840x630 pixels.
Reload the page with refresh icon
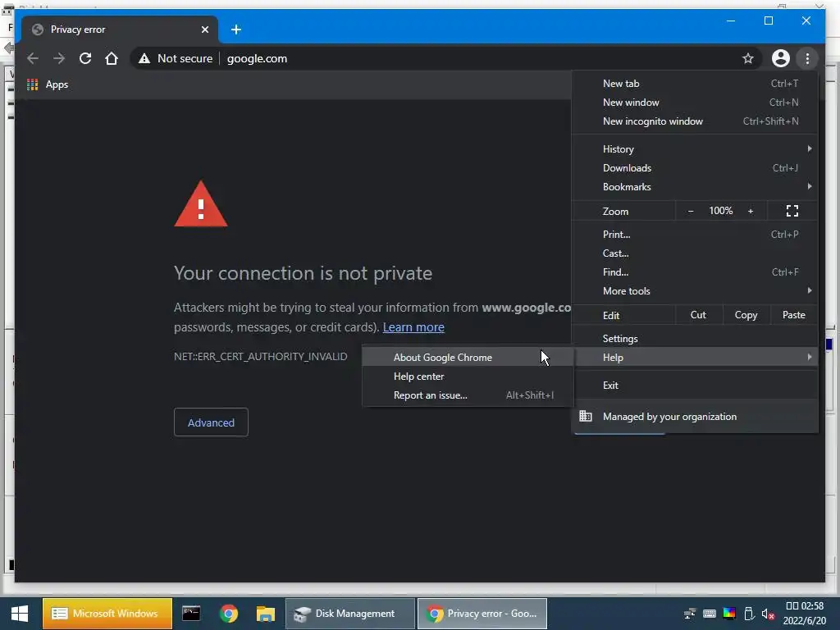(85, 58)
